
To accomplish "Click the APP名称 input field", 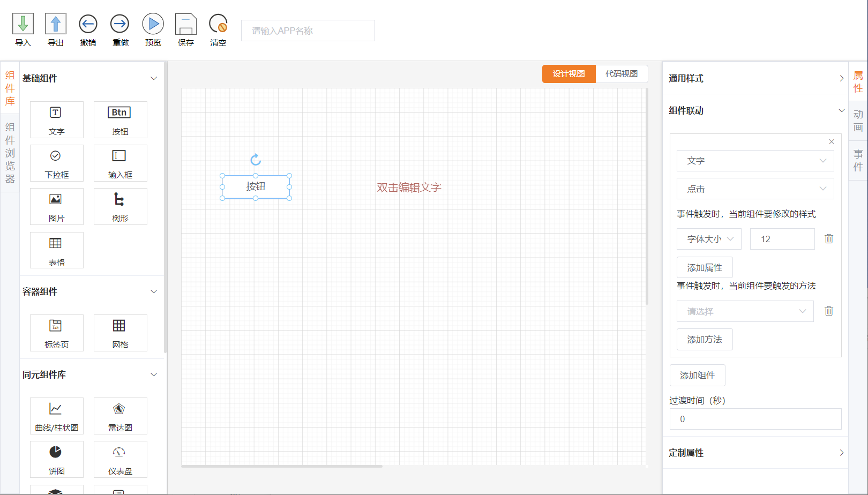I will point(308,31).
